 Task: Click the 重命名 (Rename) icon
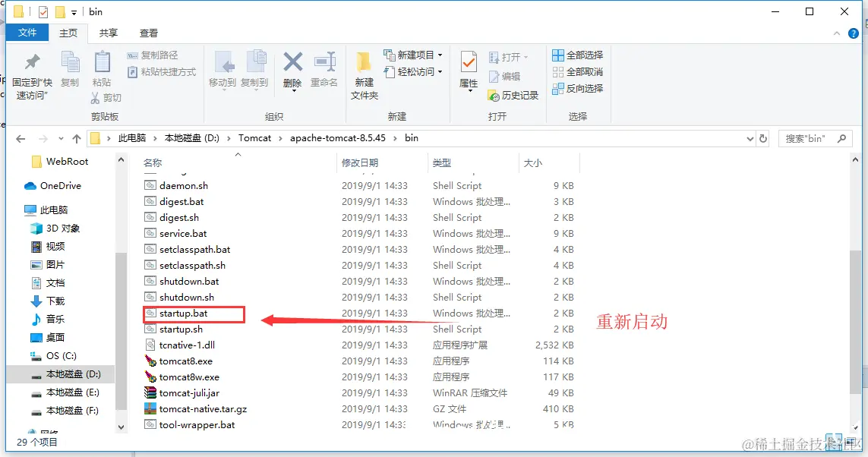coord(323,68)
